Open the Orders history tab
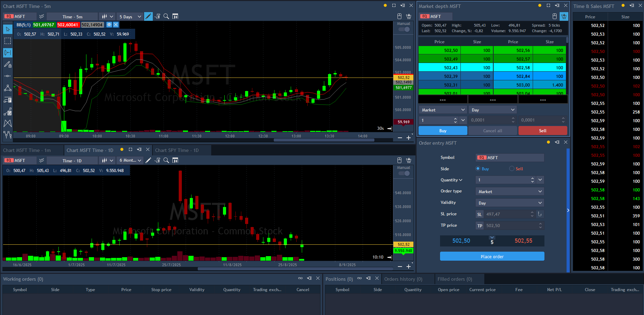Image resolution: width=644 pixels, height=315 pixels. point(403,279)
